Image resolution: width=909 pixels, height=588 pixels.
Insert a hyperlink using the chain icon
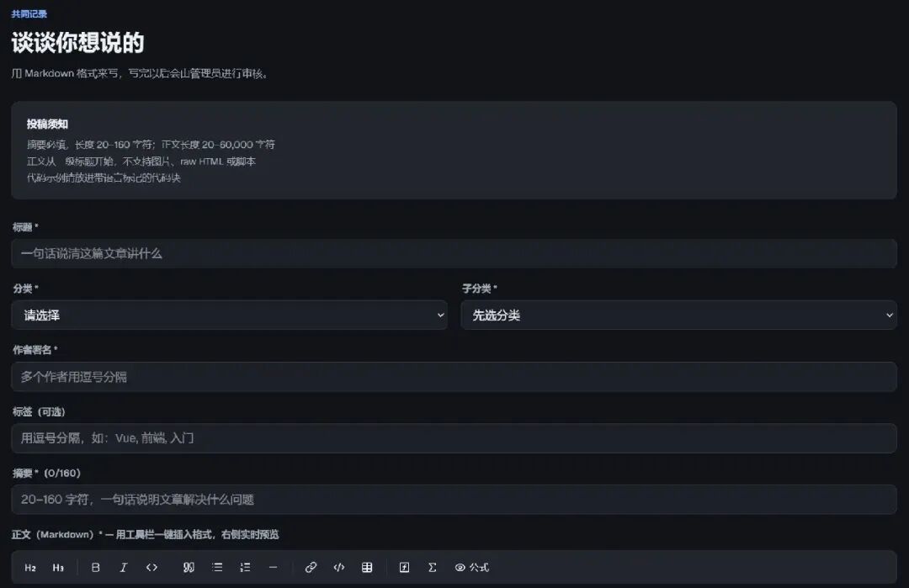pyautogui.click(x=311, y=568)
